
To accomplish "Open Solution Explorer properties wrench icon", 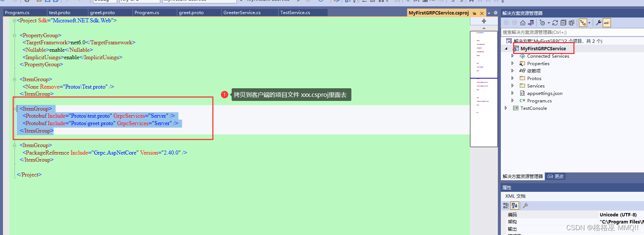I will (599, 23).
